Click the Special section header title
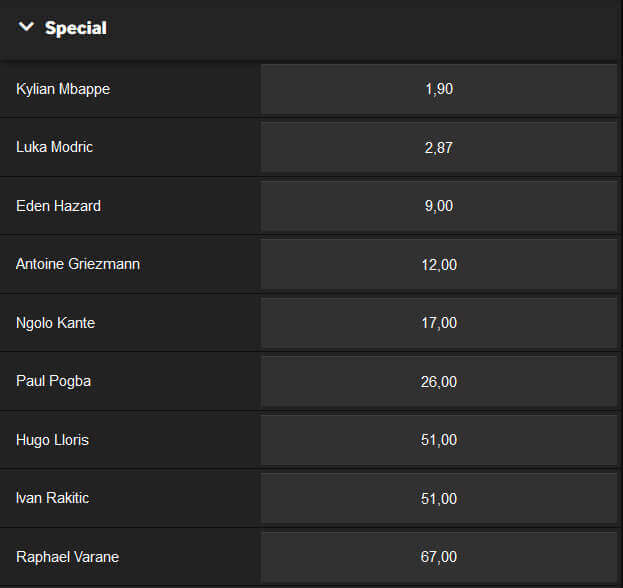623x588 pixels. coord(76,28)
